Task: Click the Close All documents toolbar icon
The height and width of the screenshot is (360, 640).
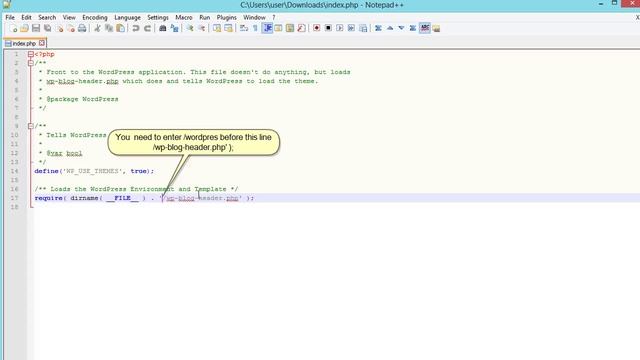Action: [71, 28]
